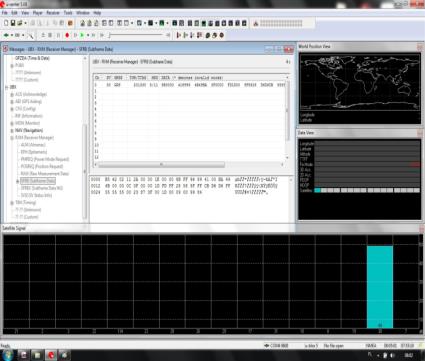
Task: Click the Windows Start orb
Action: (x=8, y=355)
